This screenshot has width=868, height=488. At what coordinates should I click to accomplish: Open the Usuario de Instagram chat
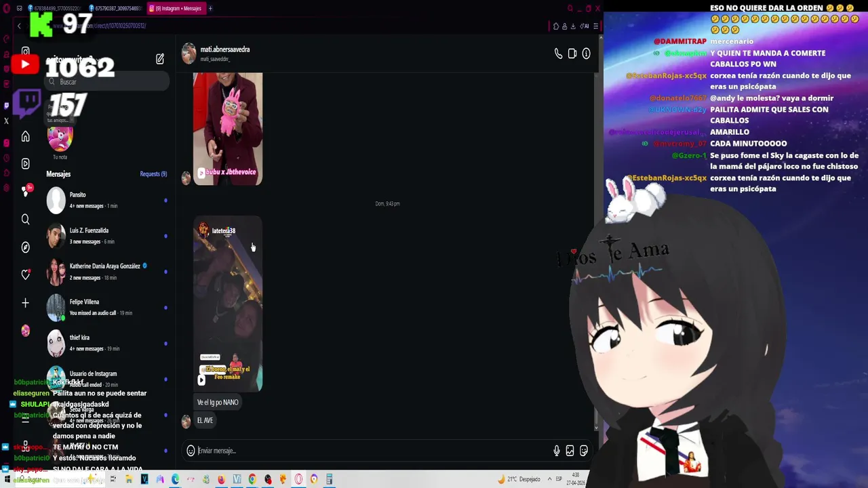[107, 379]
